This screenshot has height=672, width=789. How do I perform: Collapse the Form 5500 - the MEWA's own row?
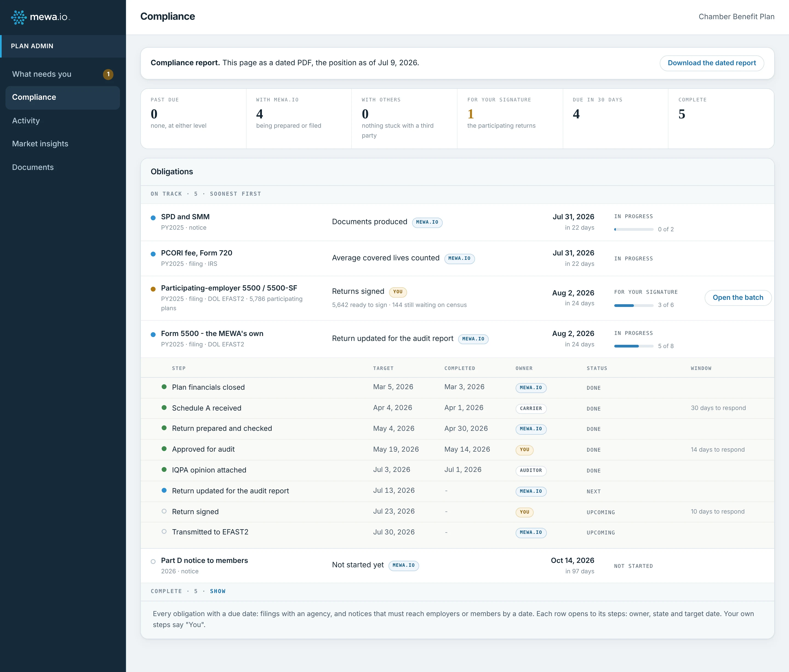pos(457,339)
